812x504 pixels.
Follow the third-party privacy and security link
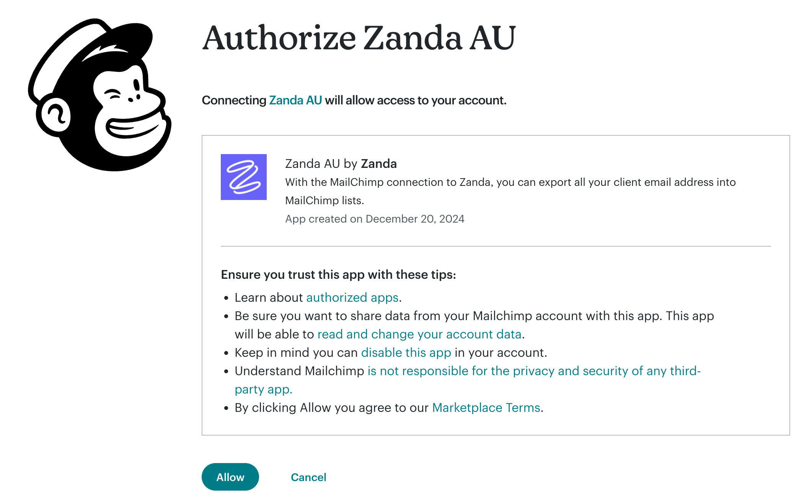pos(534,371)
